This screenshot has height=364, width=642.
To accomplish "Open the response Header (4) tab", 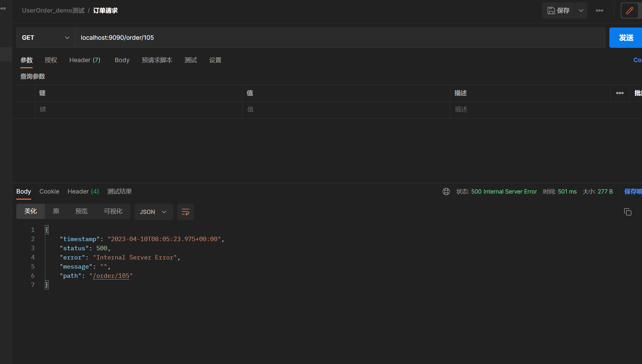I will pos(83,192).
